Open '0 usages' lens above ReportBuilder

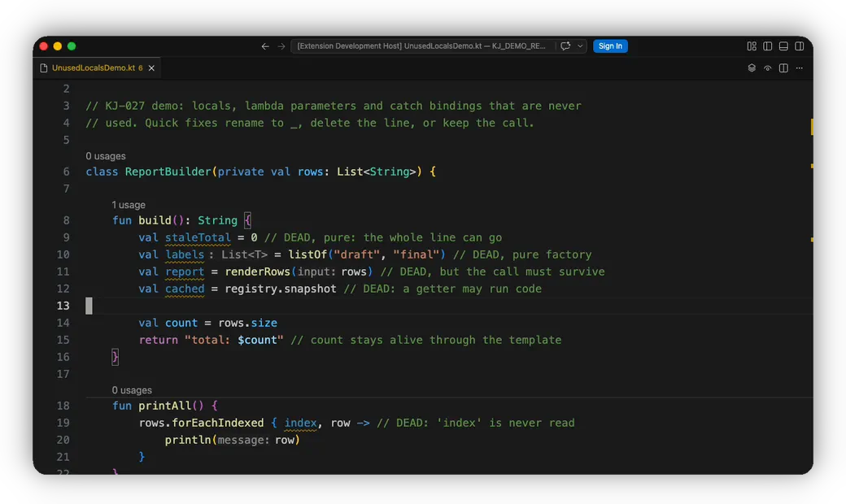[106, 156]
